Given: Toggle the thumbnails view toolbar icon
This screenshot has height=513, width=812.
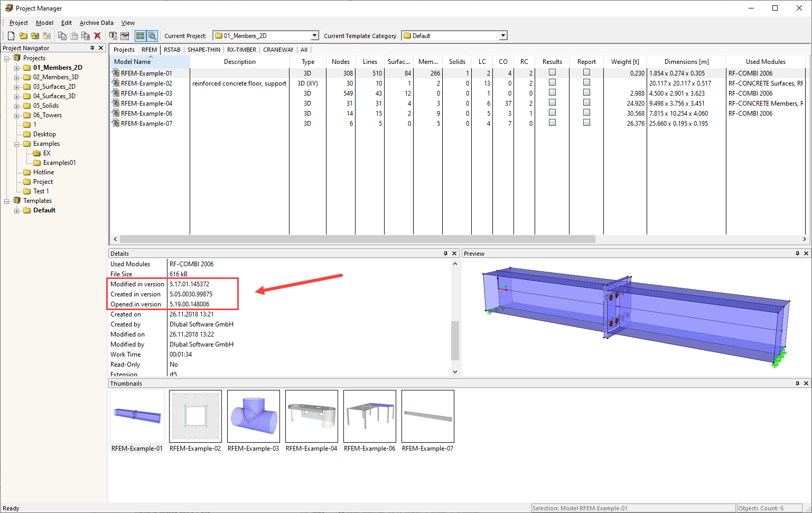Looking at the screenshot, I should (x=140, y=36).
